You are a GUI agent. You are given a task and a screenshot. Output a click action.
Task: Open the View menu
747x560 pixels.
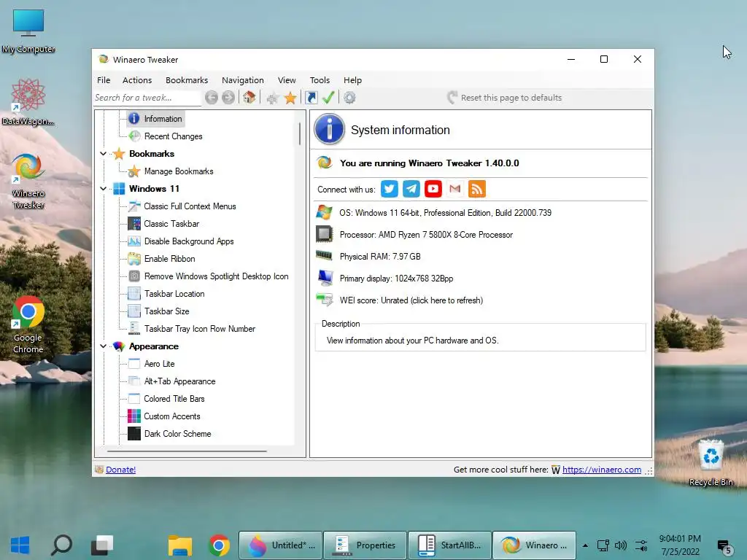pos(287,80)
